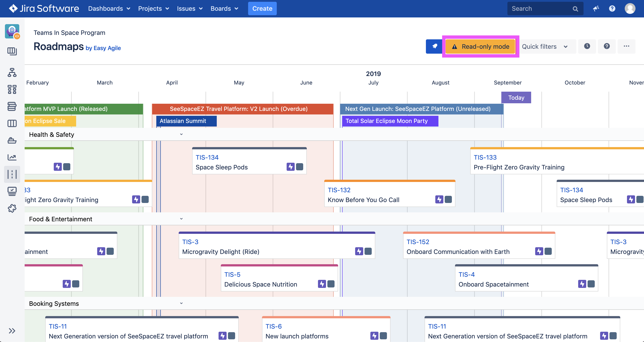This screenshot has width=644, height=342.
Task: Click the megaphone icon in the top bar
Action: click(596, 8)
